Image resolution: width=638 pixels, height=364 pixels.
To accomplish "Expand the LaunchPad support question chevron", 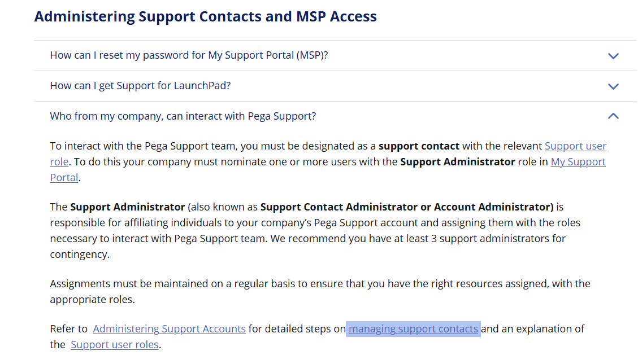I will 613,86.
